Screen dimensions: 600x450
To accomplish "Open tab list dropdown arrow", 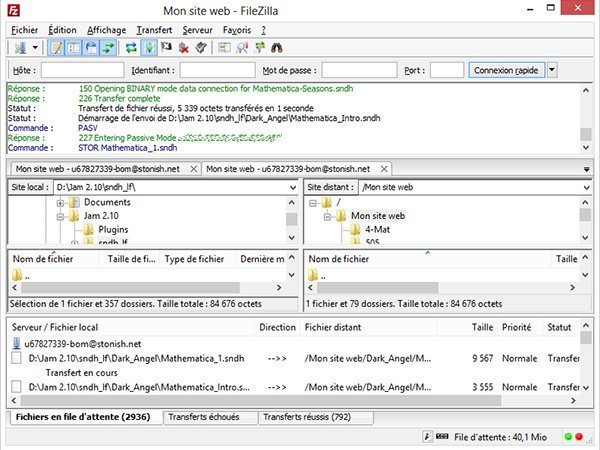I will click(586, 169).
